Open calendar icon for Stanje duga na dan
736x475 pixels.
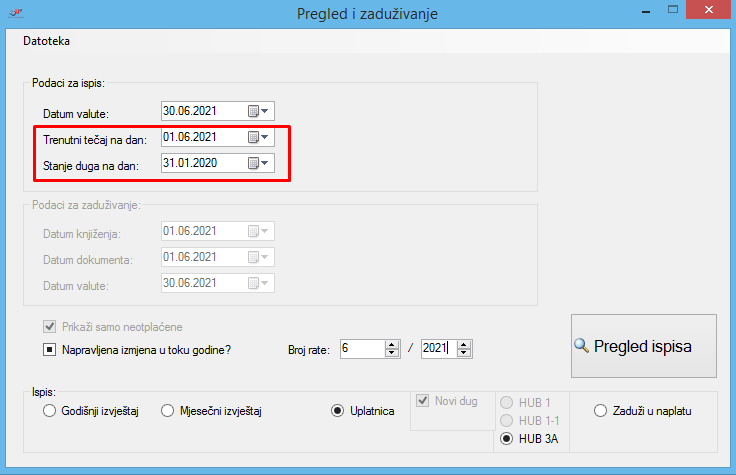point(253,163)
